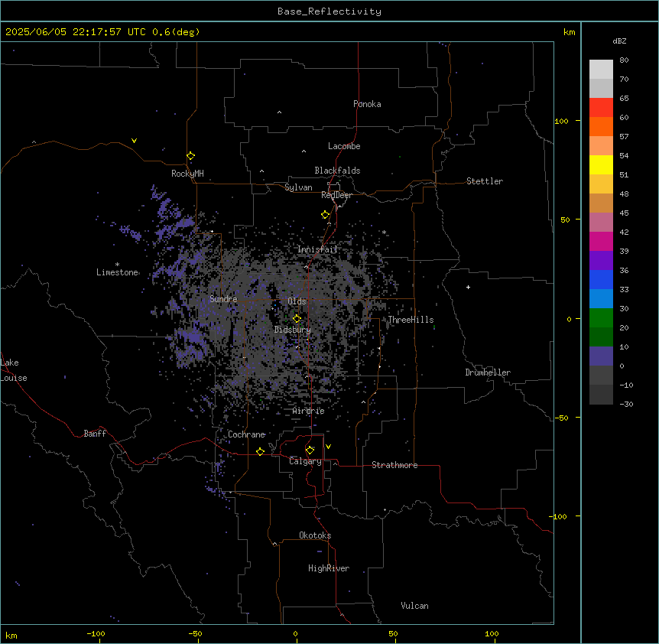Click the yellow marker above RockyMH
The image size is (659, 644).
pyautogui.click(x=190, y=155)
